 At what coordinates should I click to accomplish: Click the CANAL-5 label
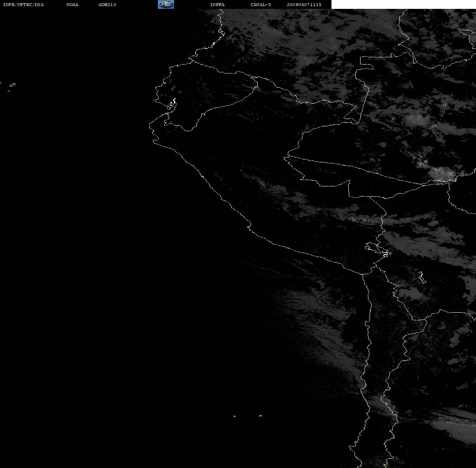261,4
